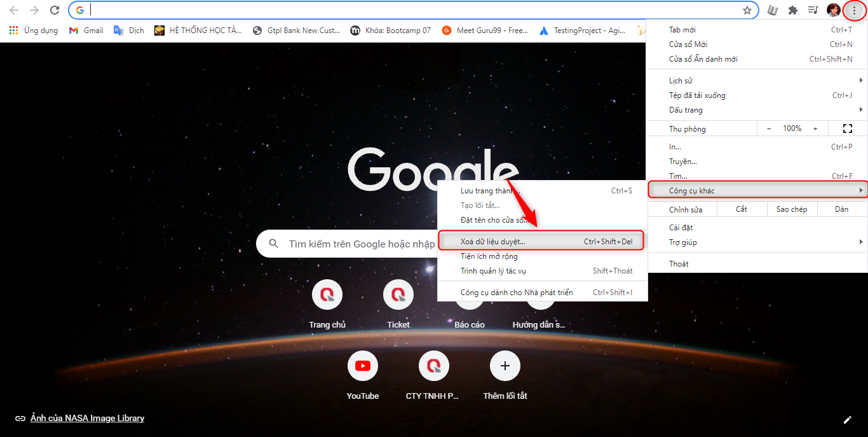Click the book icon beside the star
Image resolution: width=868 pixels, height=437 pixels.
click(x=773, y=10)
